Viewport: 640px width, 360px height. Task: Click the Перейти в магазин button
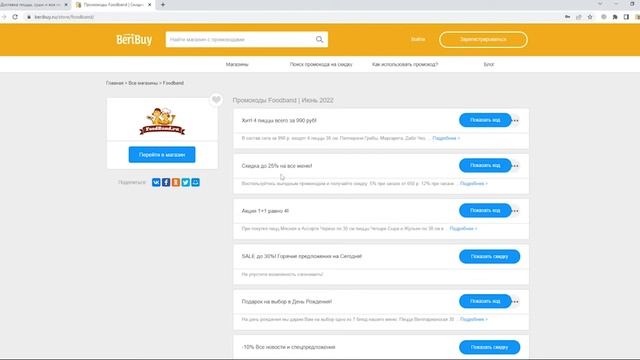pyautogui.click(x=162, y=155)
